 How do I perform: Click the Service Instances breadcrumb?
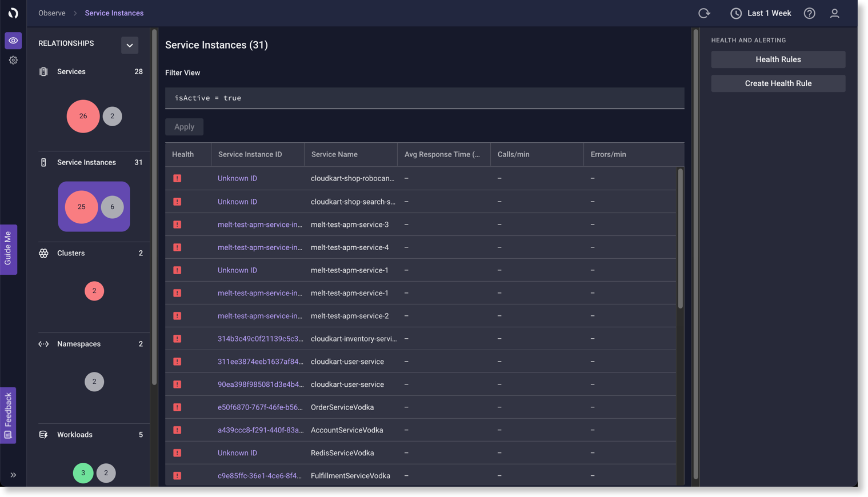(114, 13)
